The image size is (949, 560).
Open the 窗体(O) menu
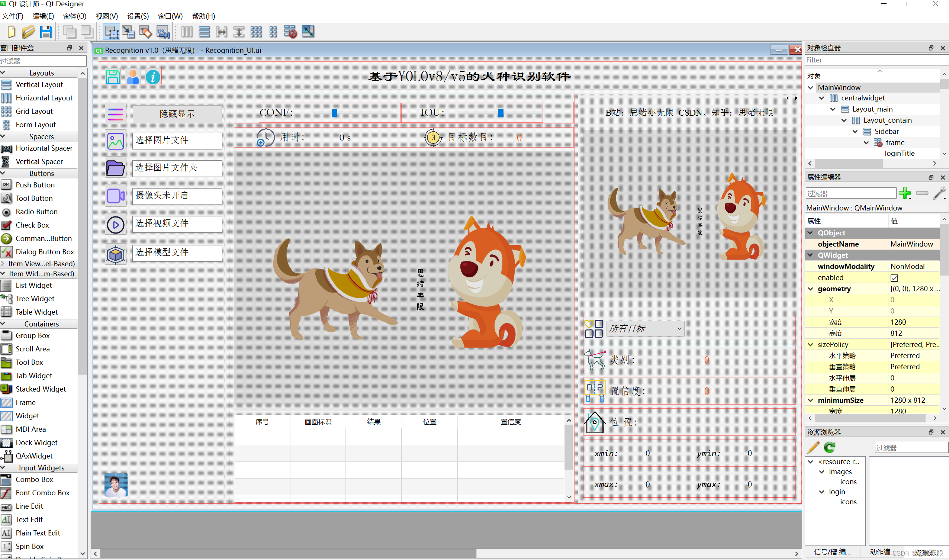tap(75, 16)
